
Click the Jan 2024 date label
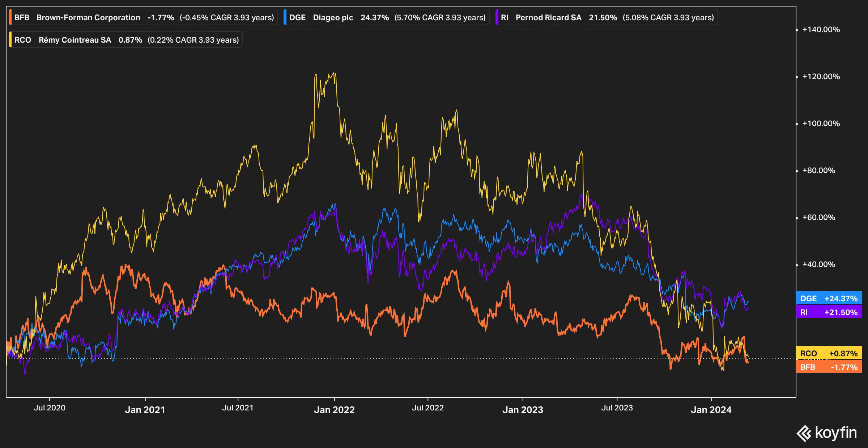[x=711, y=410]
